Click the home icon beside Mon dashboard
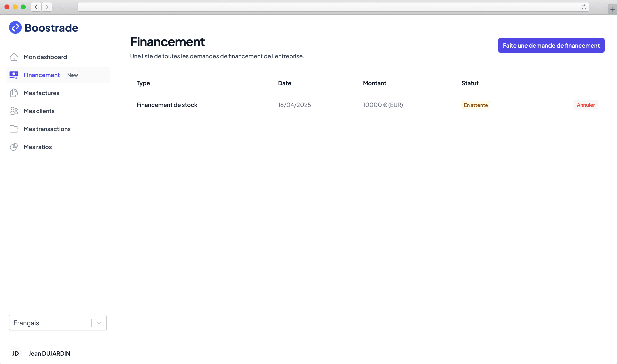Viewport: 617px width, 364px height. [x=14, y=57]
